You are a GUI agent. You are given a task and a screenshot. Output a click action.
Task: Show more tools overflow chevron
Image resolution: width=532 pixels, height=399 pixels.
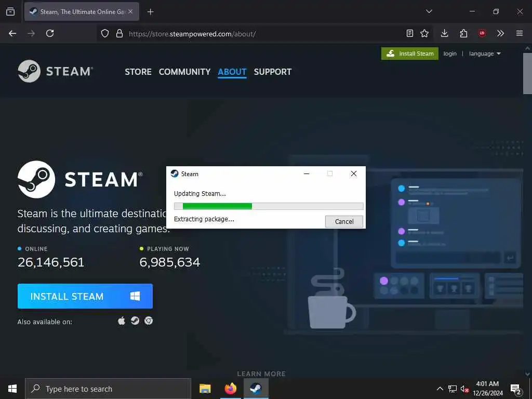pos(500,33)
